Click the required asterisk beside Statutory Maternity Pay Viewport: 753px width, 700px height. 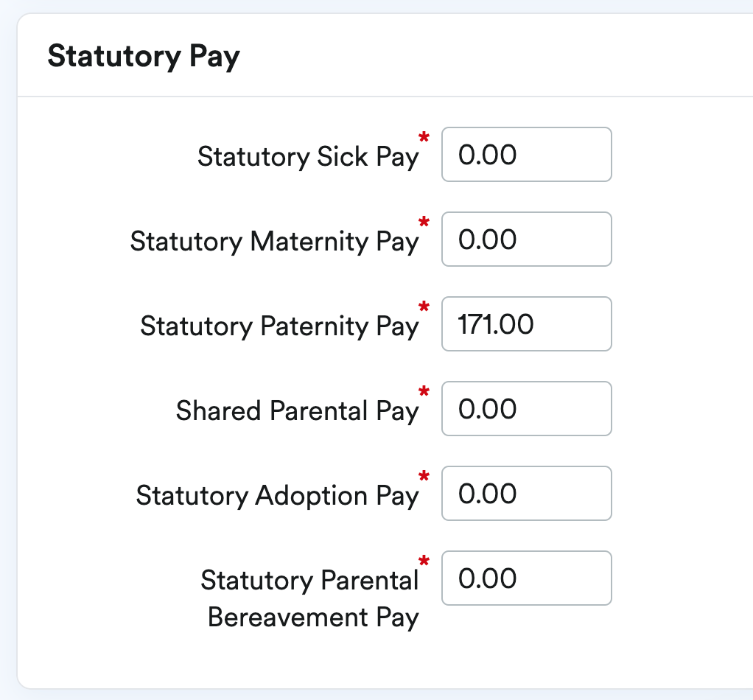click(x=424, y=223)
